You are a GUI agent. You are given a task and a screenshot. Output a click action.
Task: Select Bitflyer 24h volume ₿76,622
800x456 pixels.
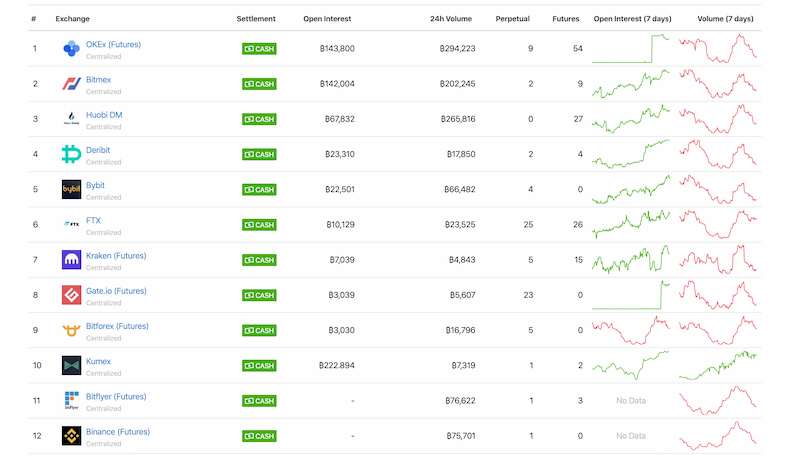(x=460, y=400)
